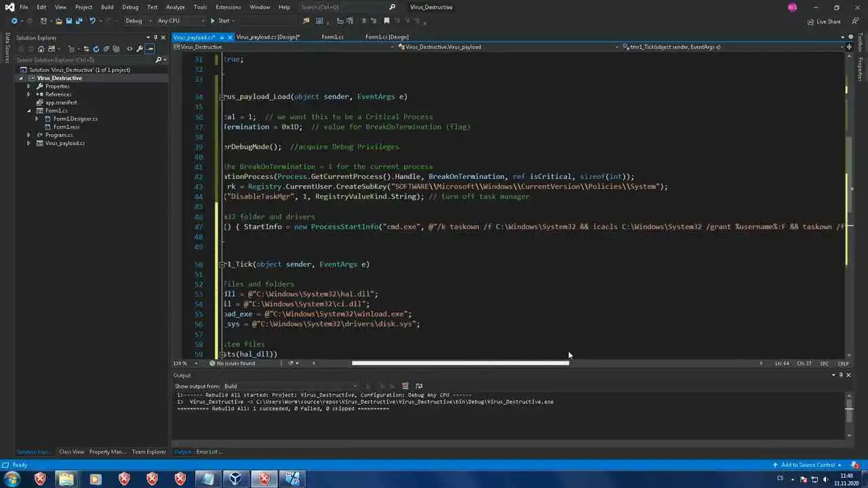The height and width of the screenshot is (488, 868).
Task: Open the Build menu
Action: coord(107,7)
